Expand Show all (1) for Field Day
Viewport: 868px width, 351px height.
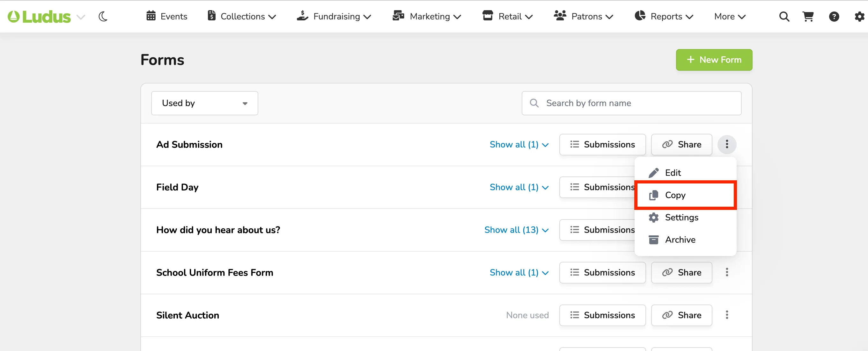click(x=519, y=187)
